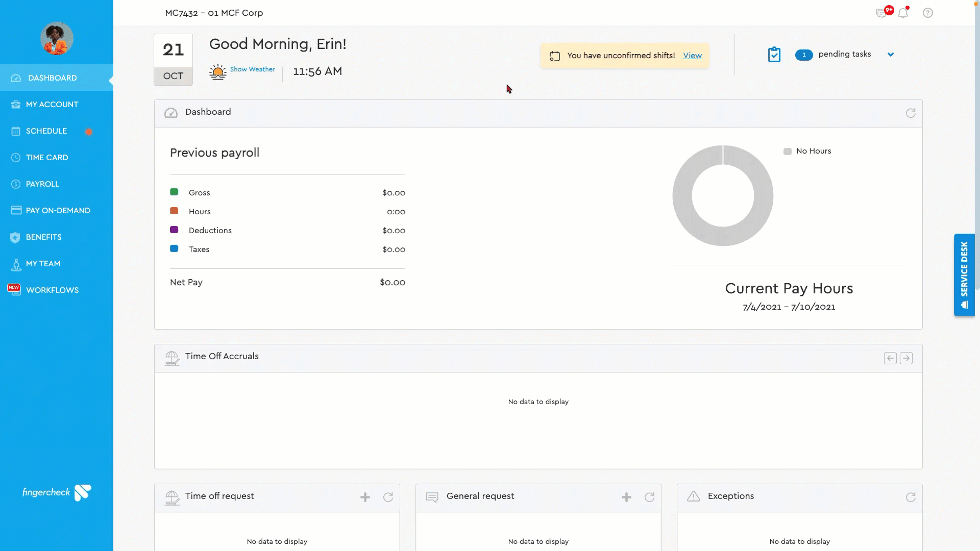Open the messages chat icon
The width and height of the screenshot is (980, 551).
(x=881, y=14)
